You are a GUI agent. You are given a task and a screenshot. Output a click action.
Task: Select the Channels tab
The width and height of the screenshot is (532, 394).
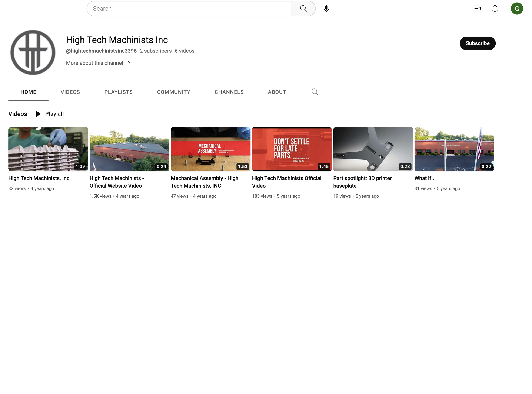(x=229, y=92)
